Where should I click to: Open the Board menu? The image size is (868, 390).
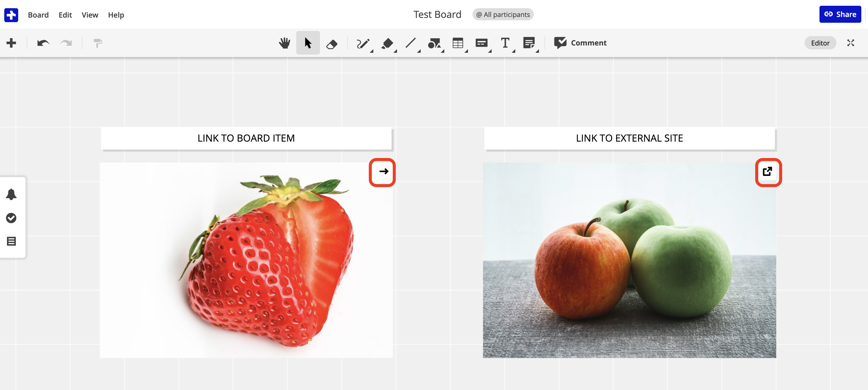click(x=38, y=15)
